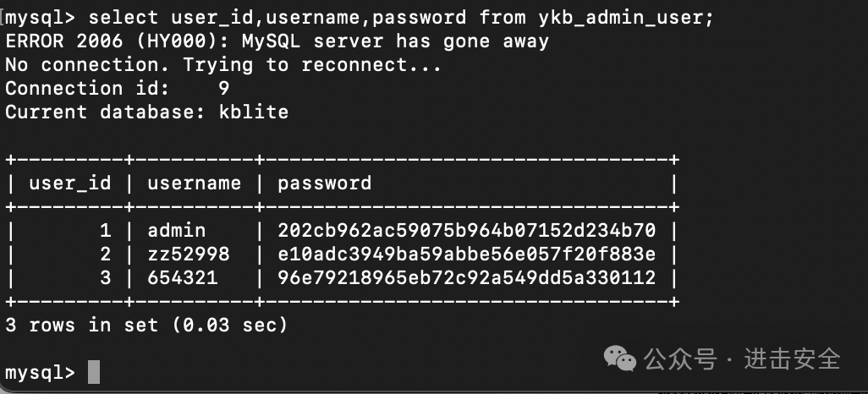Click the database name kblite
This screenshot has height=394, width=868.
254,112
